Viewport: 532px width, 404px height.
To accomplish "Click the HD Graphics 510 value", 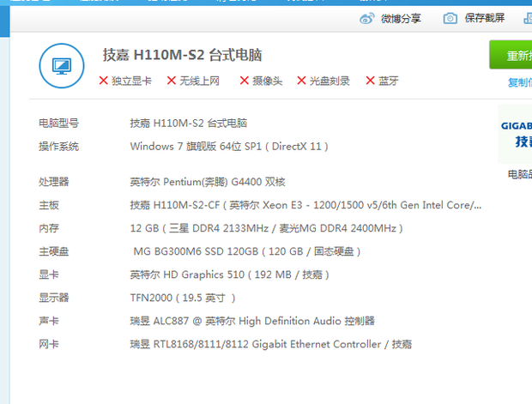I will tap(230, 274).
